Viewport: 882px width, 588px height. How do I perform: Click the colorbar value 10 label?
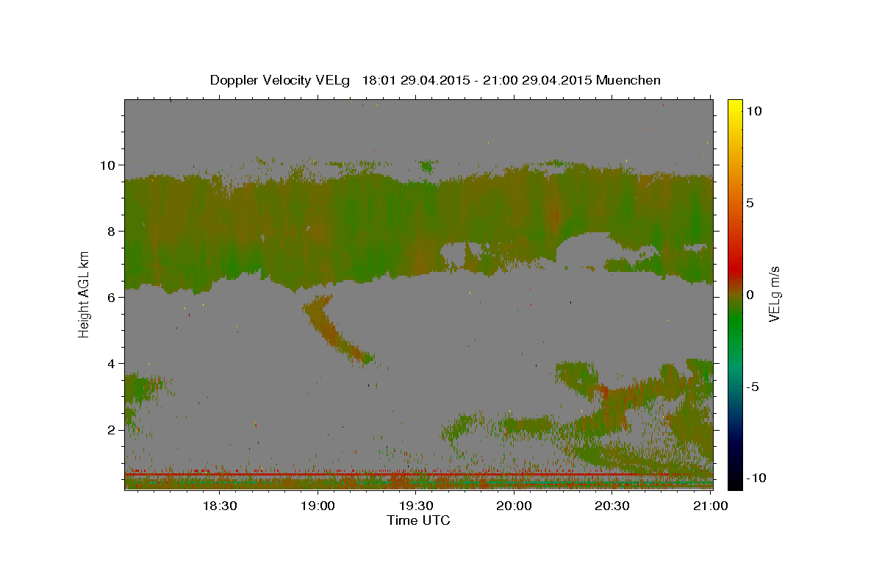tap(754, 110)
